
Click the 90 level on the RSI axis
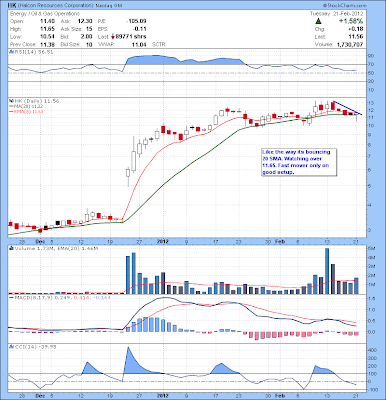(x=371, y=56)
